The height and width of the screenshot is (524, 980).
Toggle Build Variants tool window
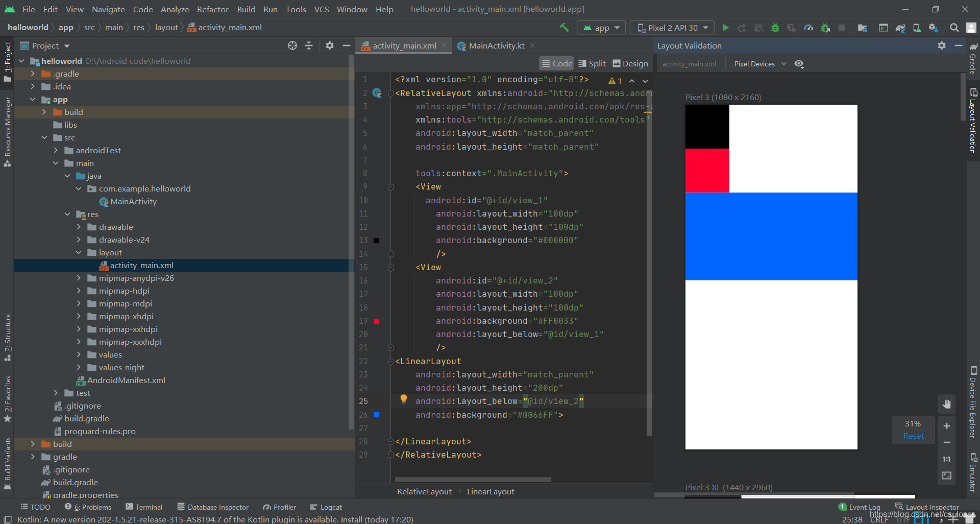click(8, 463)
